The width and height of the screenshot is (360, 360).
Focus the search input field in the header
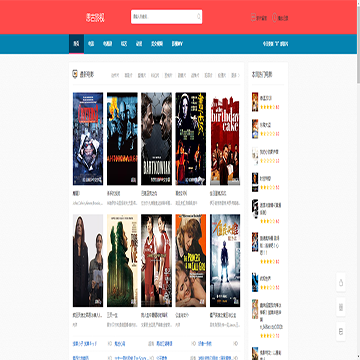pos(163,16)
